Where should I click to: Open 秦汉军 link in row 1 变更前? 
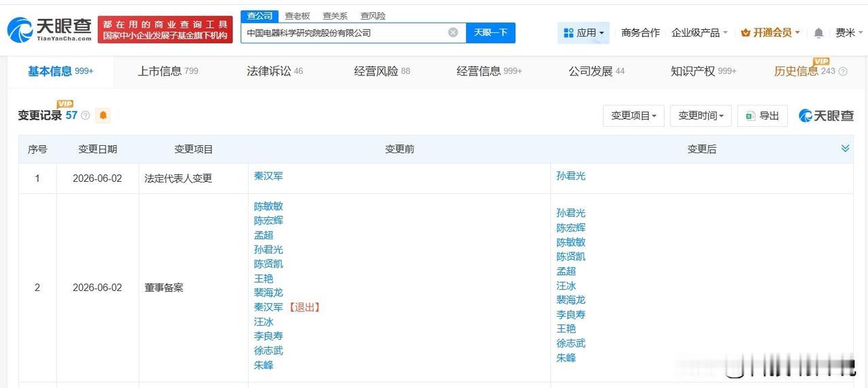pos(268,176)
